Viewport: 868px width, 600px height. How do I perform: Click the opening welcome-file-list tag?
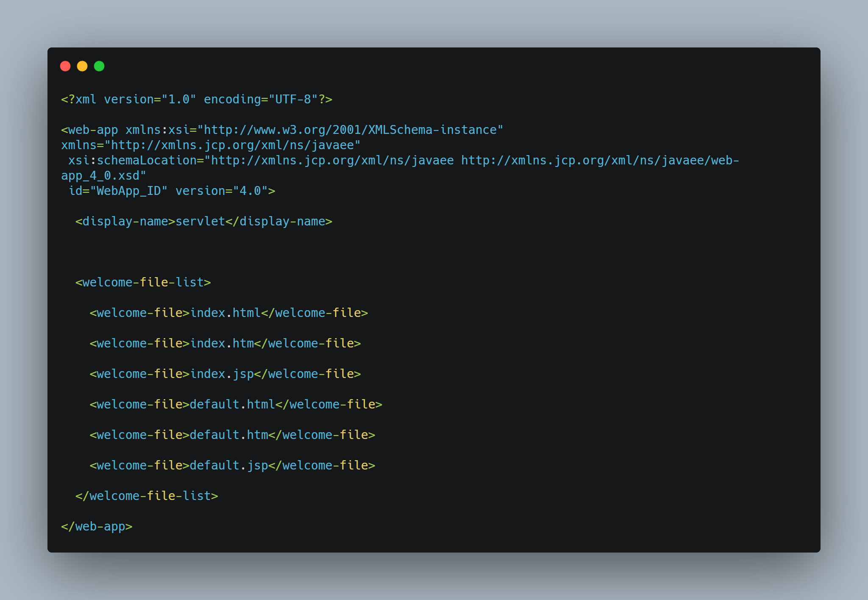click(x=143, y=283)
